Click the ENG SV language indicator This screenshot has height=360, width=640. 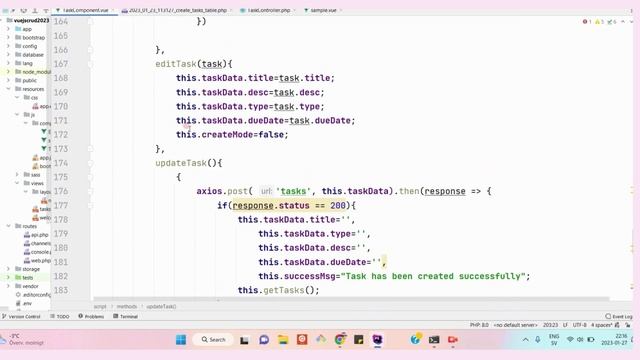click(554, 340)
